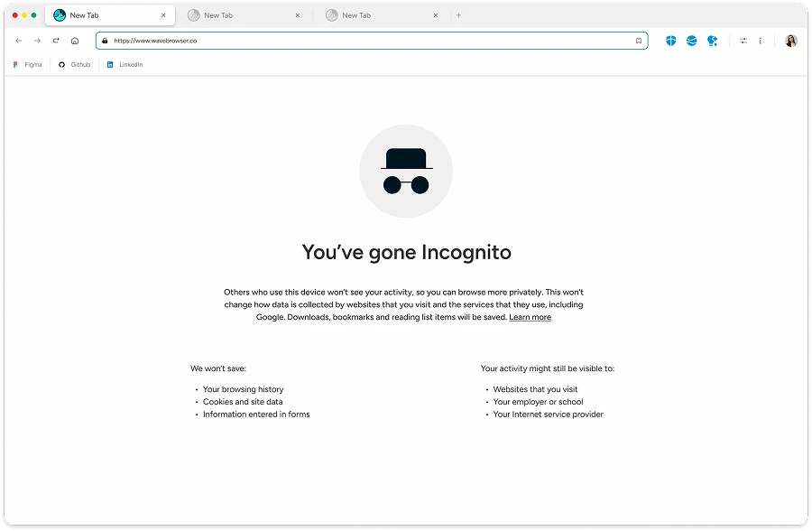Click the rightmost blue extension icon

coord(712,40)
